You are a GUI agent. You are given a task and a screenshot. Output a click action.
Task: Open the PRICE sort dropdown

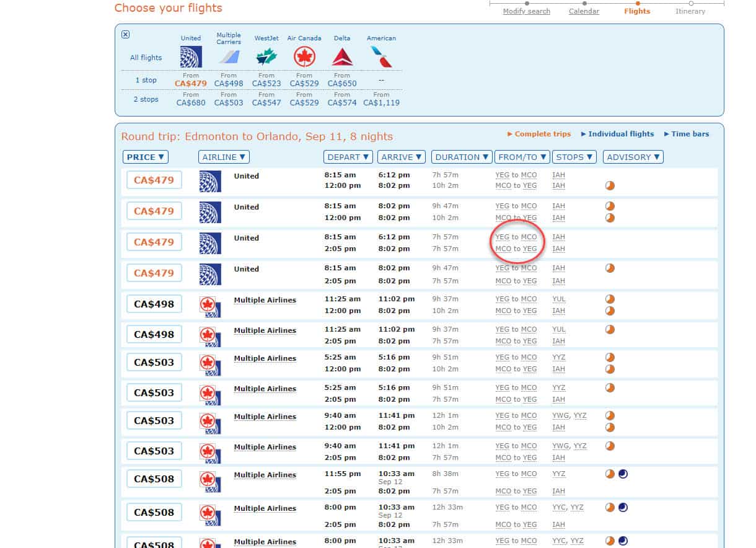145,157
